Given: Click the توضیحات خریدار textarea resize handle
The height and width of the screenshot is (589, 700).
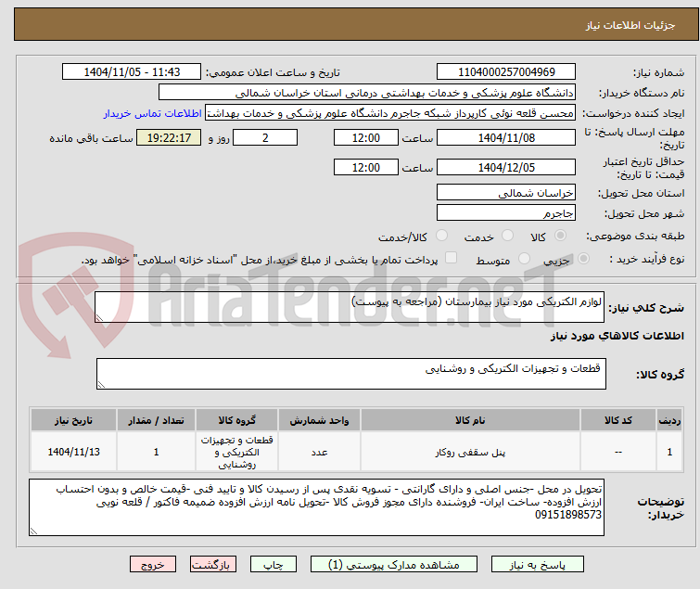Looking at the screenshot, I should 33,531.
